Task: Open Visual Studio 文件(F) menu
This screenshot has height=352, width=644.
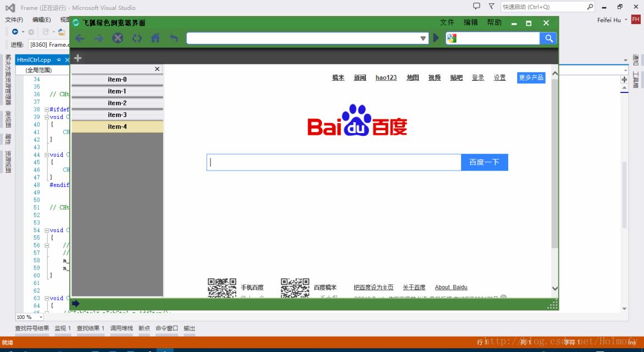Action: tap(14, 19)
